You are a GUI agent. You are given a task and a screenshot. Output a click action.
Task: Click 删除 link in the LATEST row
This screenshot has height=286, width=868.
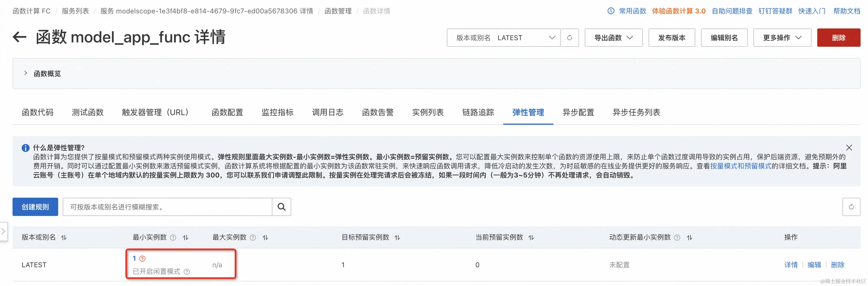838,265
